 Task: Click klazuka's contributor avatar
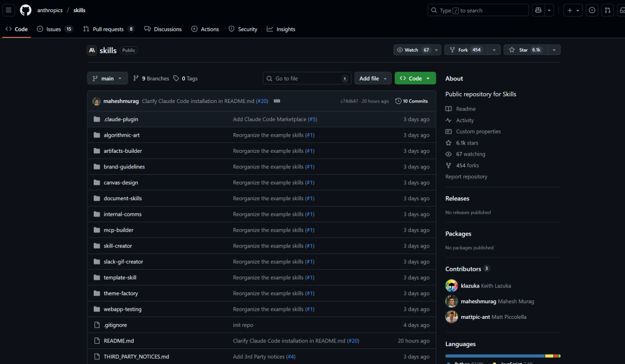(451, 286)
